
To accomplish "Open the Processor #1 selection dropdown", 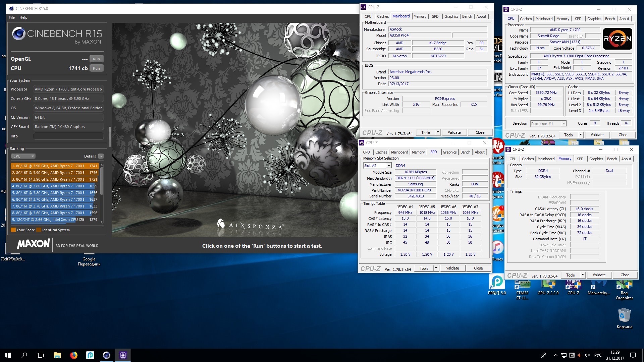I will coord(548,124).
